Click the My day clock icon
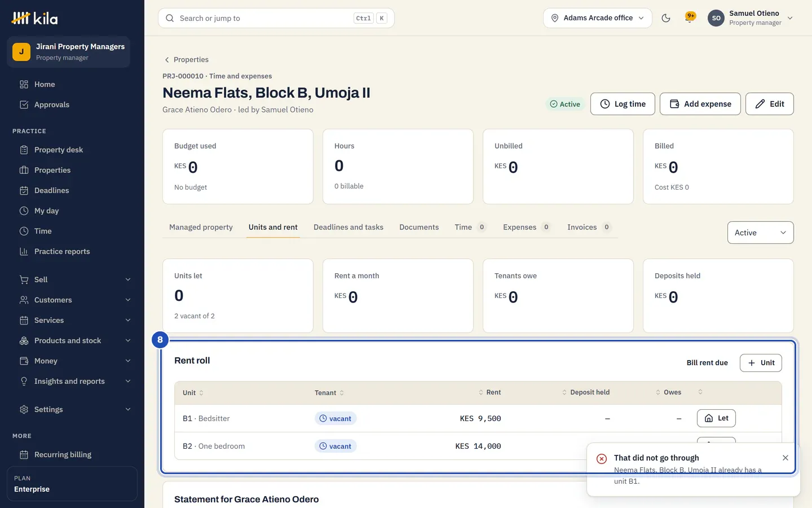Viewport: 812px width, 508px height. pyautogui.click(x=24, y=211)
